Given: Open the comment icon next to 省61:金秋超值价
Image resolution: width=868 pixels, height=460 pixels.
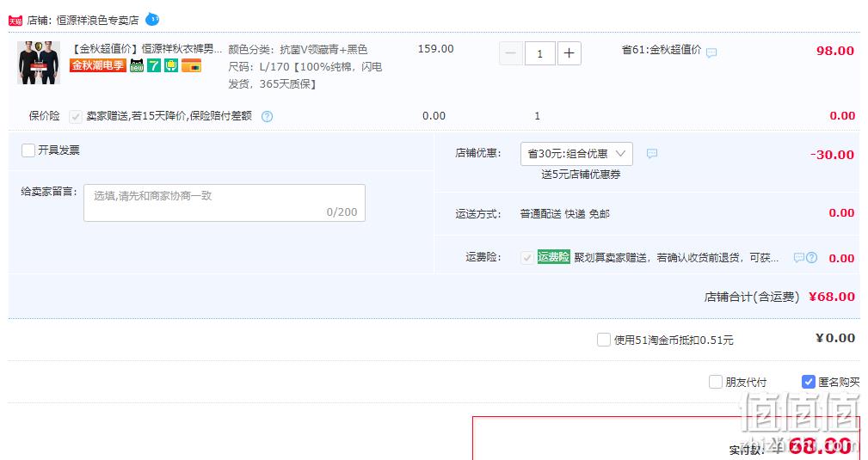Looking at the screenshot, I should 711,52.
